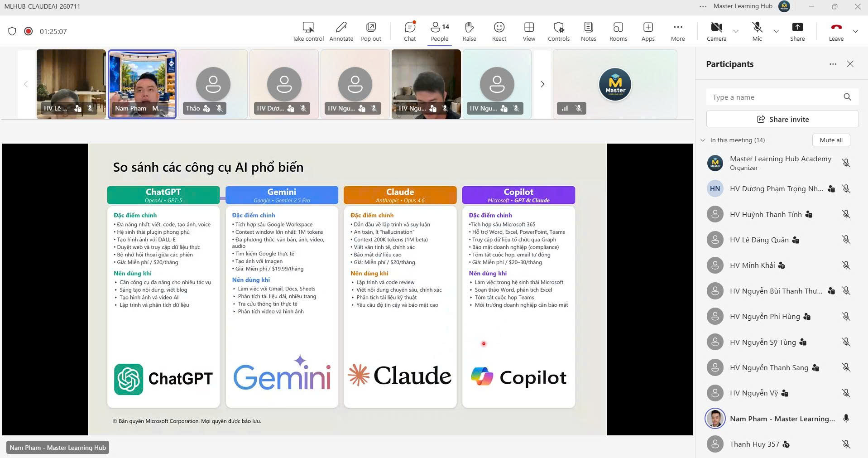Select Nam Pham's video thumbnail
Screen dimensions: 868x458
point(142,84)
